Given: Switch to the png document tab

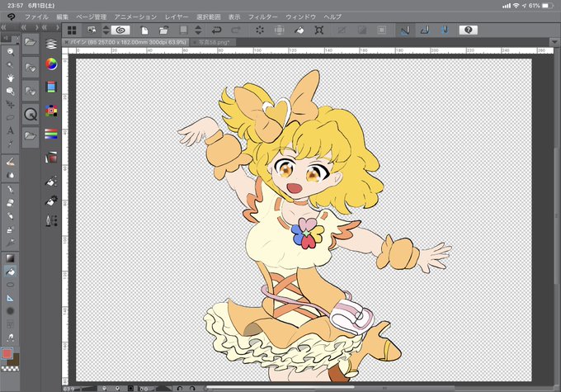Looking at the screenshot, I should [x=213, y=42].
